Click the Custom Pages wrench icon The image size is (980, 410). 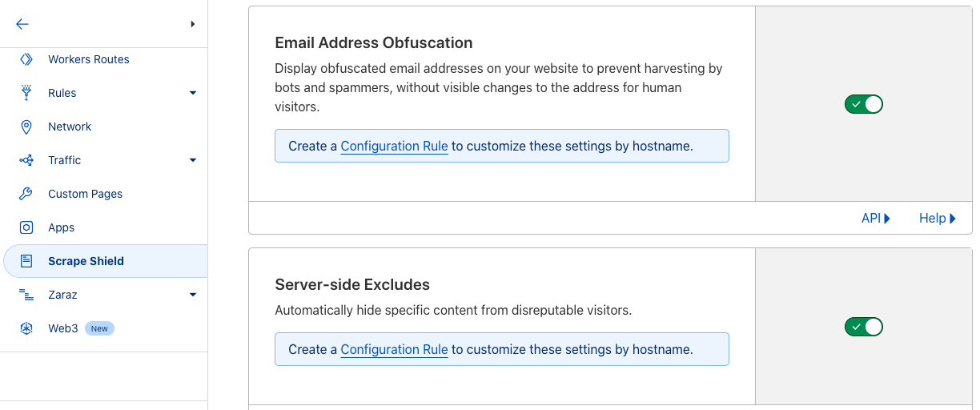click(x=26, y=194)
